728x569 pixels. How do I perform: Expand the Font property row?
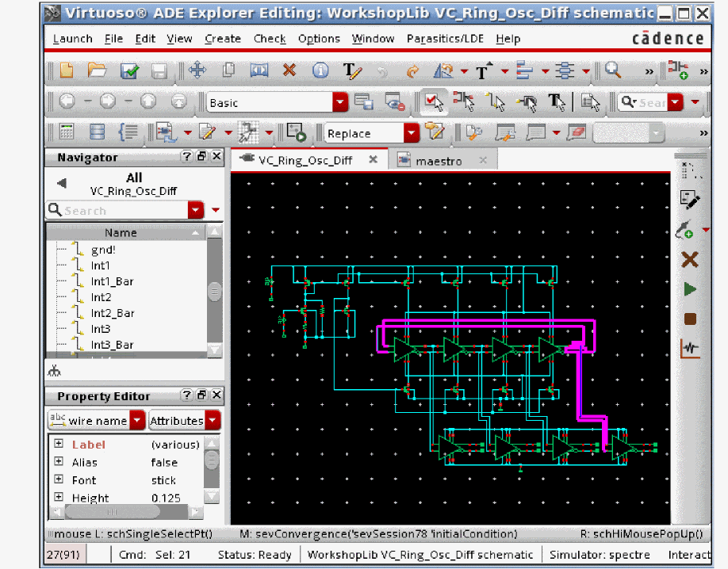[59, 480]
